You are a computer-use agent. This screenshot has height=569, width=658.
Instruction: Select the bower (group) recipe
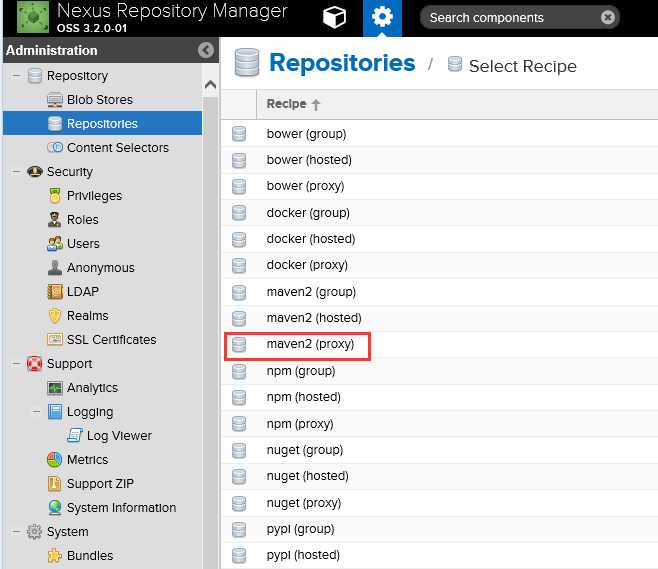439,134
